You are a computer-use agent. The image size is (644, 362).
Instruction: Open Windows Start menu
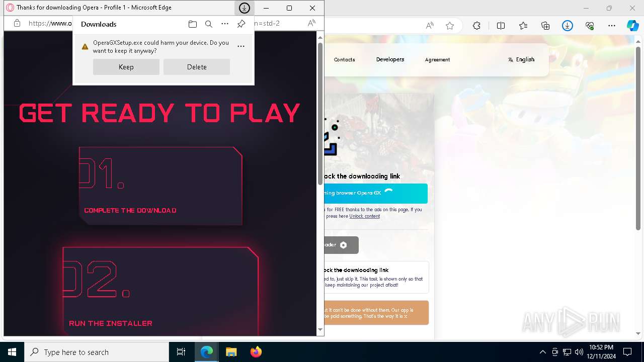point(12,352)
